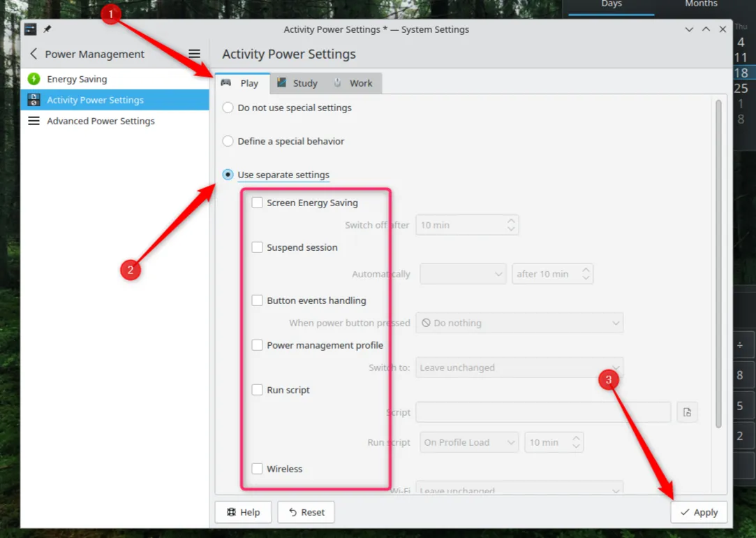Click the Advanced Power Settings list icon
This screenshot has height=538, width=756.
coord(34,121)
